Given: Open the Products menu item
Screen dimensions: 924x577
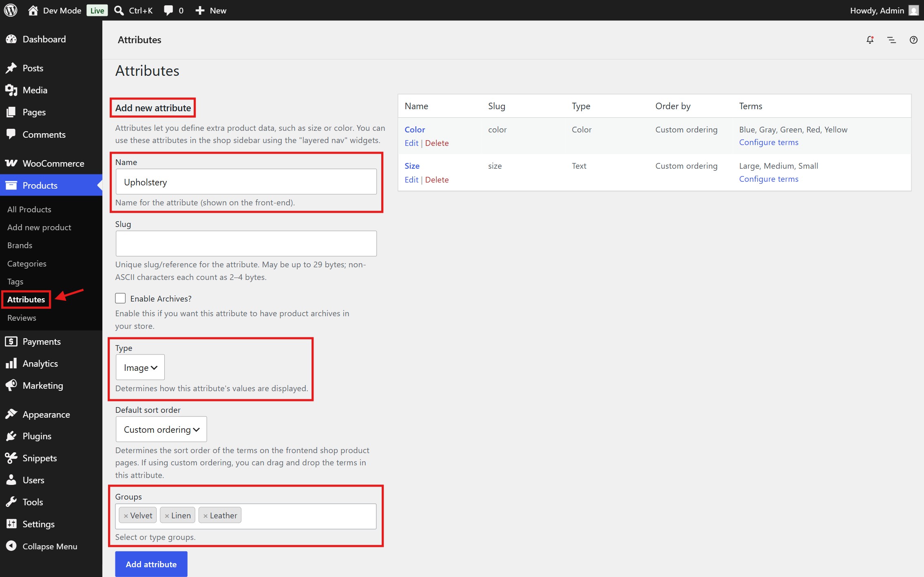Looking at the screenshot, I should 51,185.
